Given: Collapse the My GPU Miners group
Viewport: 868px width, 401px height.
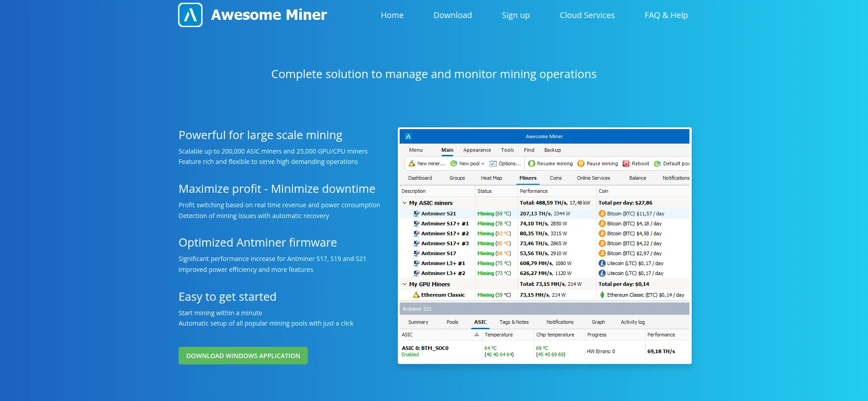Looking at the screenshot, I should 405,284.
